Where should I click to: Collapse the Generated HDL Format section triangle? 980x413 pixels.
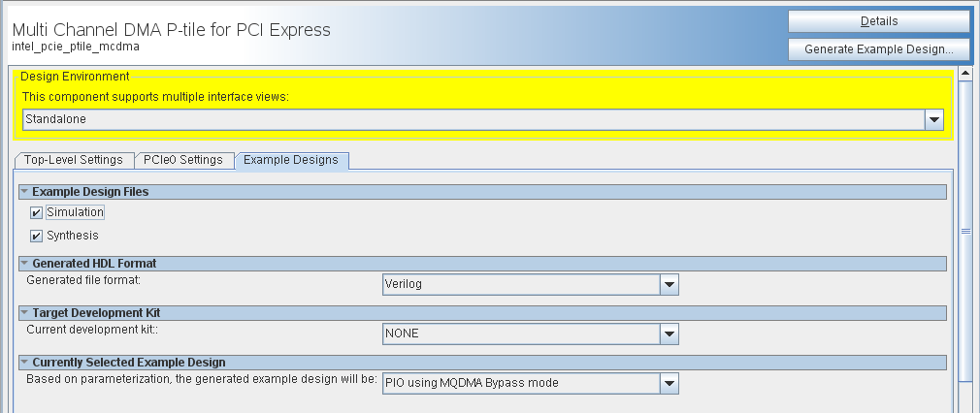pyautogui.click(x=24, y=264)
